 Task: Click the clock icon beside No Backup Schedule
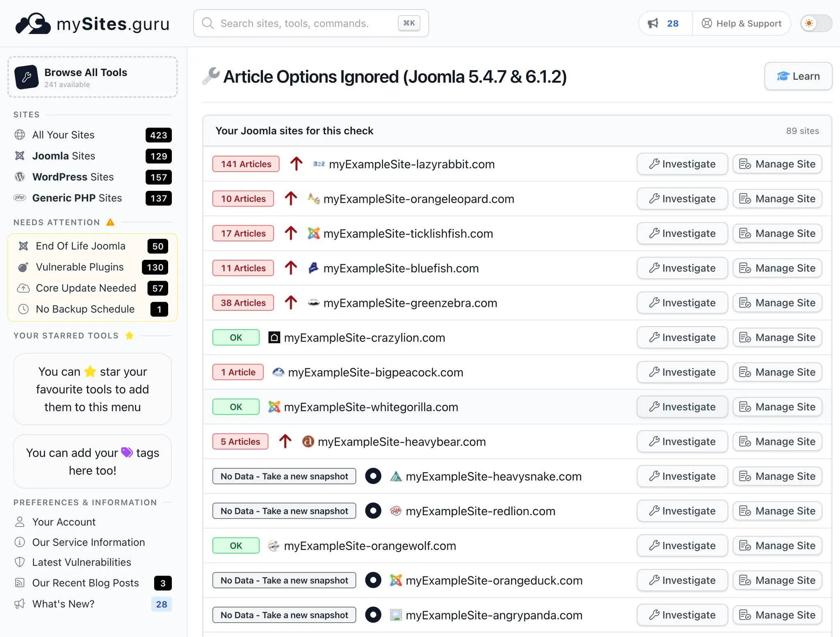(x=23, y=309)
